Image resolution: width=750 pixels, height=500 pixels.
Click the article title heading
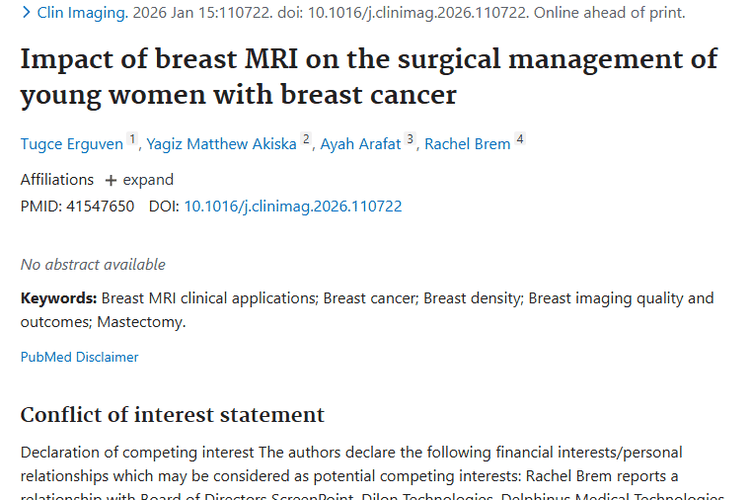point(369,76)
